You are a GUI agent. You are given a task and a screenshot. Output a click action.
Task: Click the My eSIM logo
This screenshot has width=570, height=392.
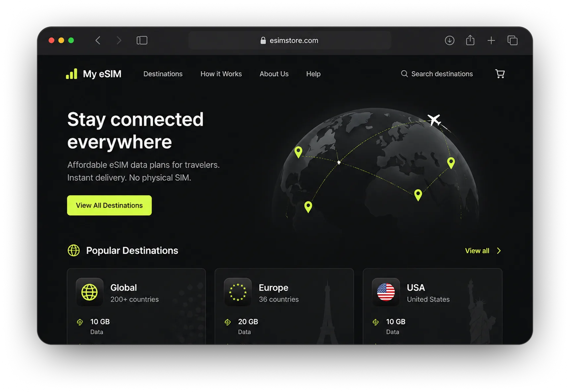coord(94,74)
